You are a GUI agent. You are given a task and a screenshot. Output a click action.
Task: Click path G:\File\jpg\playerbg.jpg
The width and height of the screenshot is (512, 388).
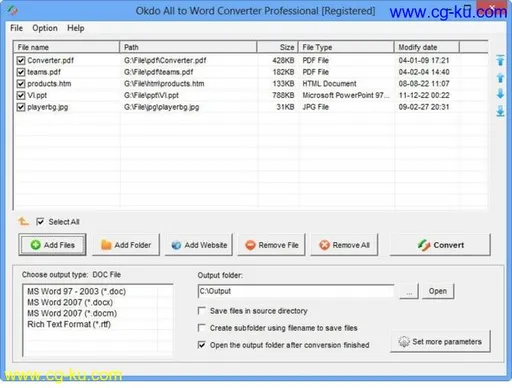point(161,107)
